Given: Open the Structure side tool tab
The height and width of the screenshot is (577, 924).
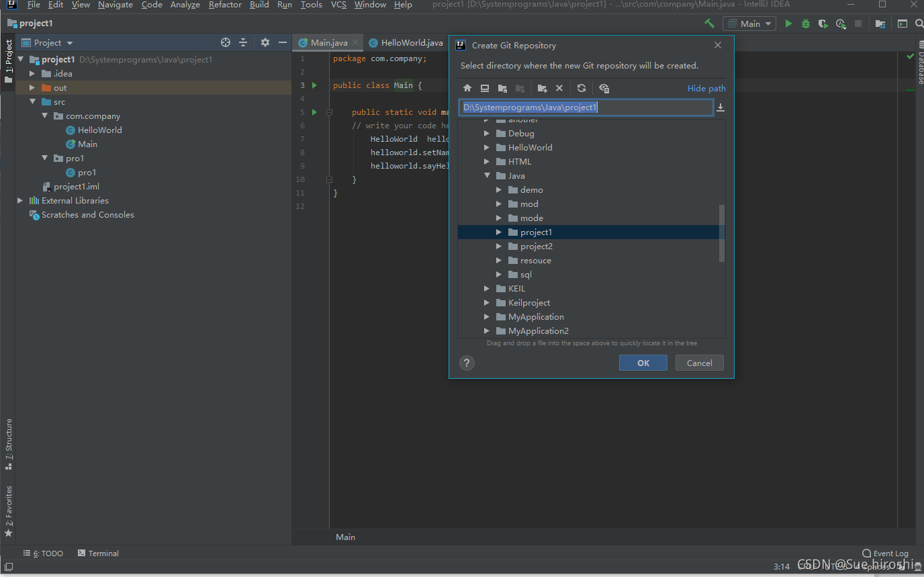Looking at the screenshot, I should coord(9,445).
